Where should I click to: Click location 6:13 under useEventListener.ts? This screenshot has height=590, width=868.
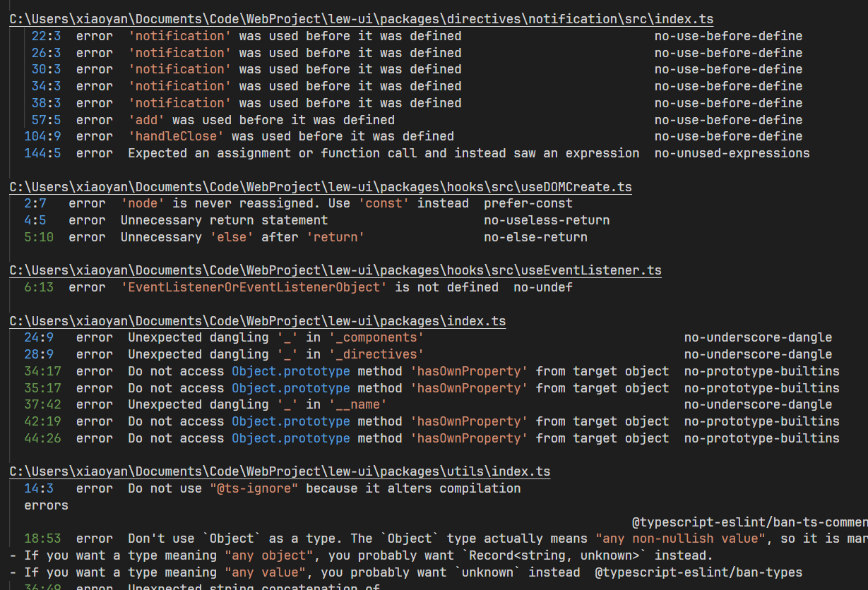coord(39,287)
